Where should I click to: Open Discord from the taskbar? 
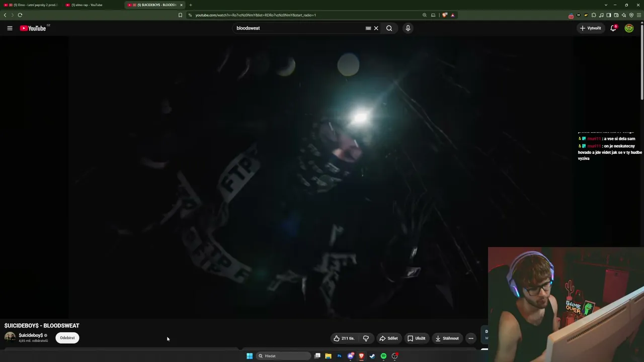pos(351,356)
